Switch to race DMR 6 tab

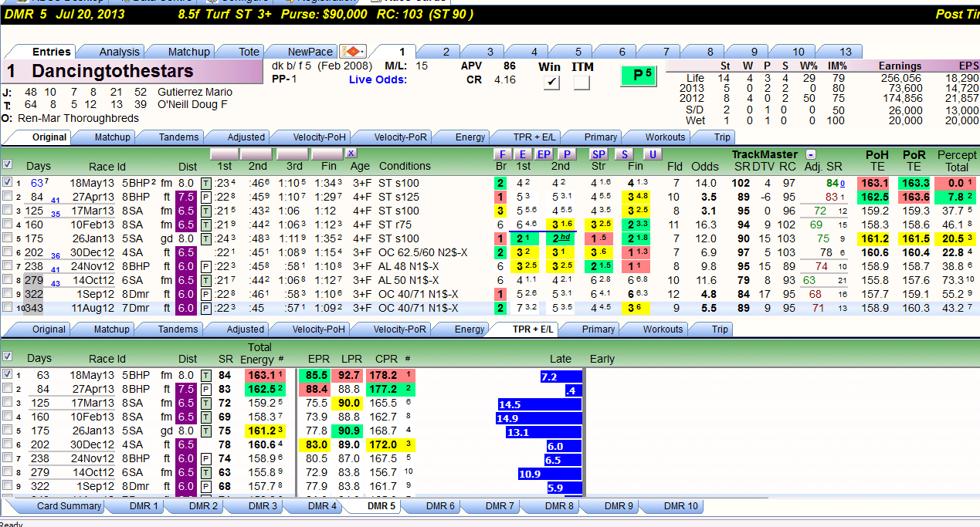pyautogui.click(x=441, y=506)
